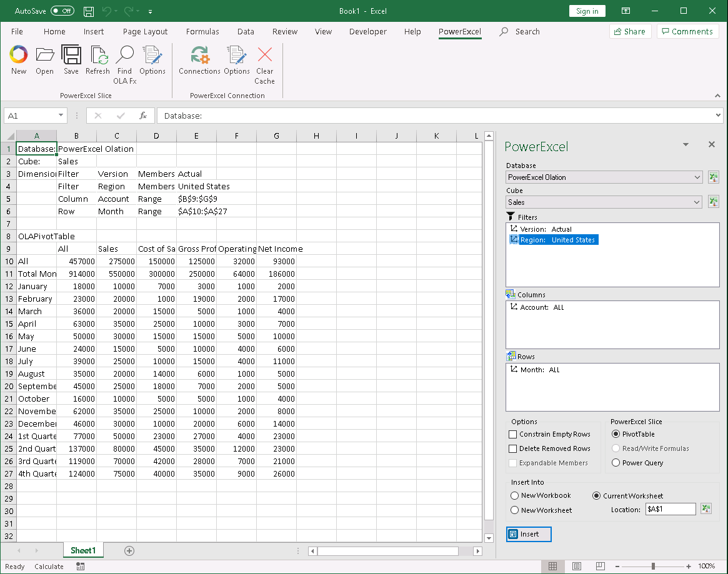Click the Undo icon in title bar

[x=107, y=11]
